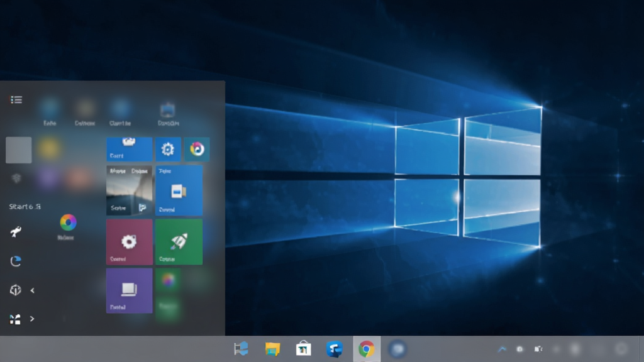
Task: Open the purple laptop tile
Action: click(130, 290)
